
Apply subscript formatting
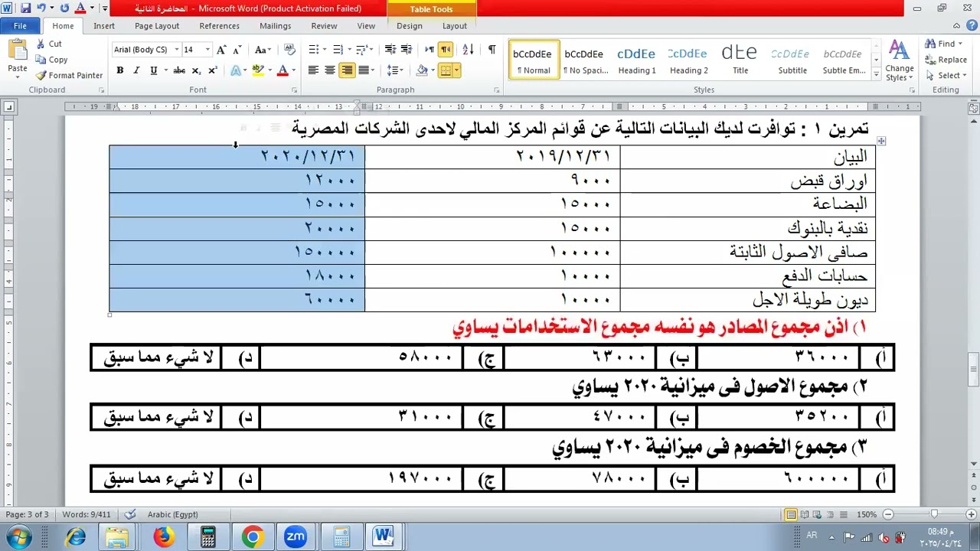tap(196, 70)
